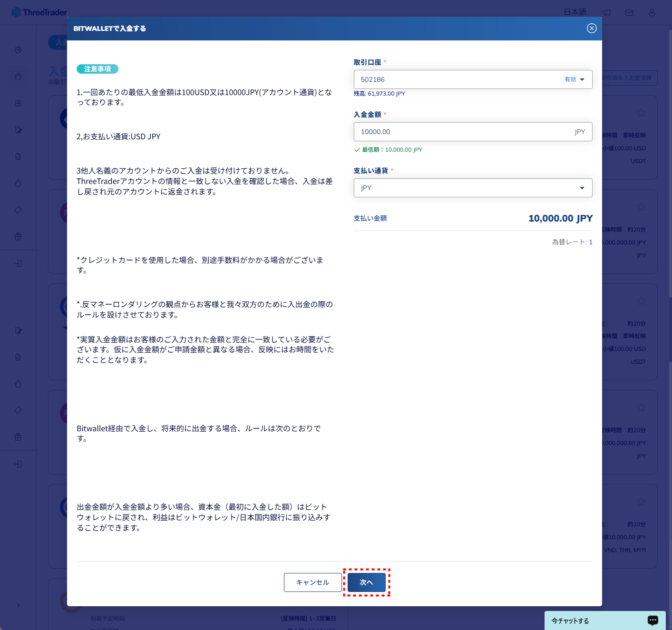Open the announcements megaphone icon
The image size is (672, 630).
click(606, 12)
